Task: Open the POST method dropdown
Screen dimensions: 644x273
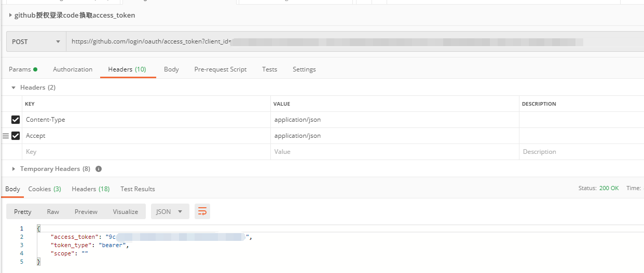Action: [36, 42]
